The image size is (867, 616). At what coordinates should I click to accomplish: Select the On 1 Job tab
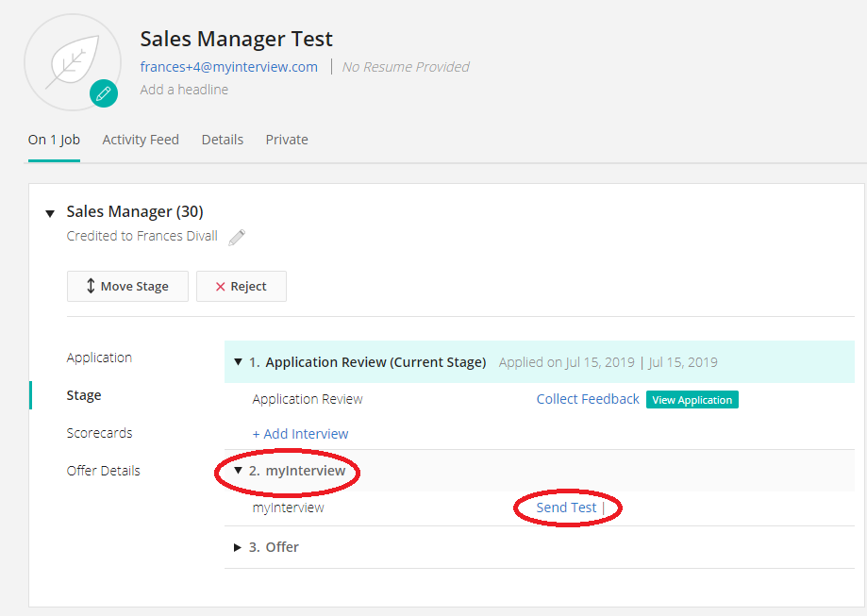(54, 140)
